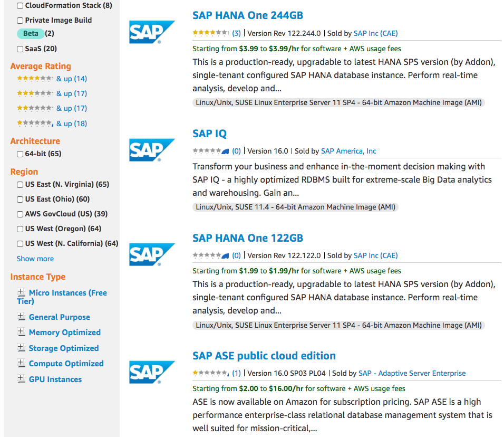
Task: Expand the General Purpose instance type
Action: point(21,316)
